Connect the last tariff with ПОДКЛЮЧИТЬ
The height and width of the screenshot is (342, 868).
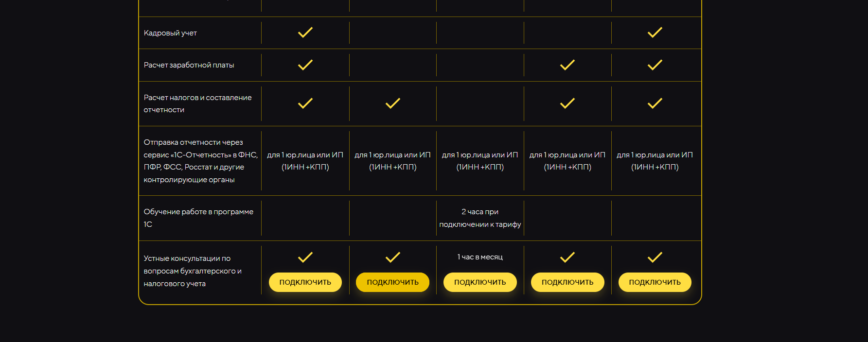click(655, 282)
